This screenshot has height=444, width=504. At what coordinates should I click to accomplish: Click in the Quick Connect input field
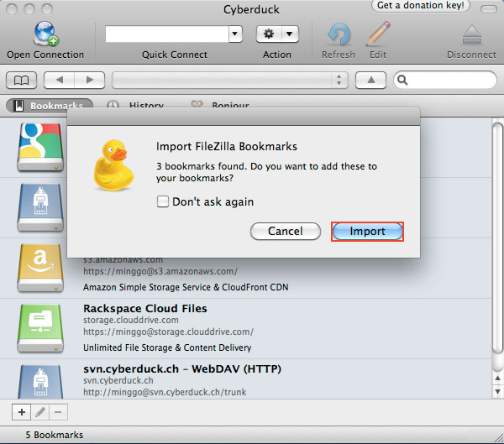167,34
